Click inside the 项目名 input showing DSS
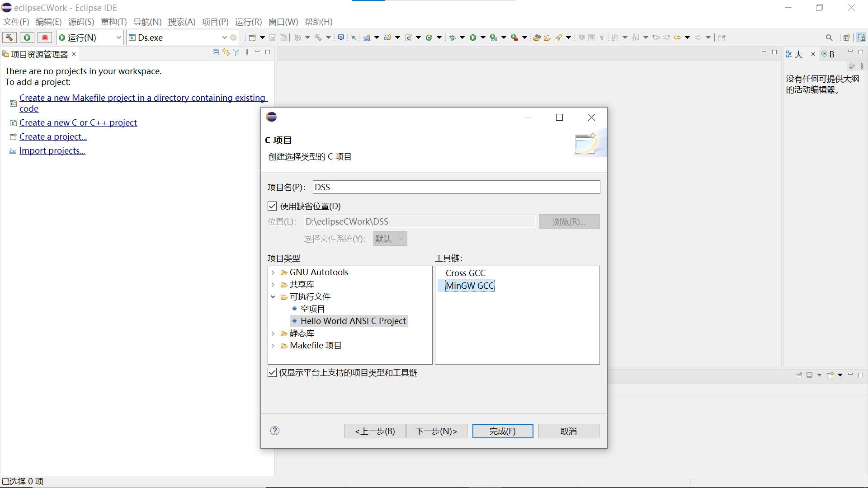This screenshot has height=488, width=868. (x=456, y=187)
